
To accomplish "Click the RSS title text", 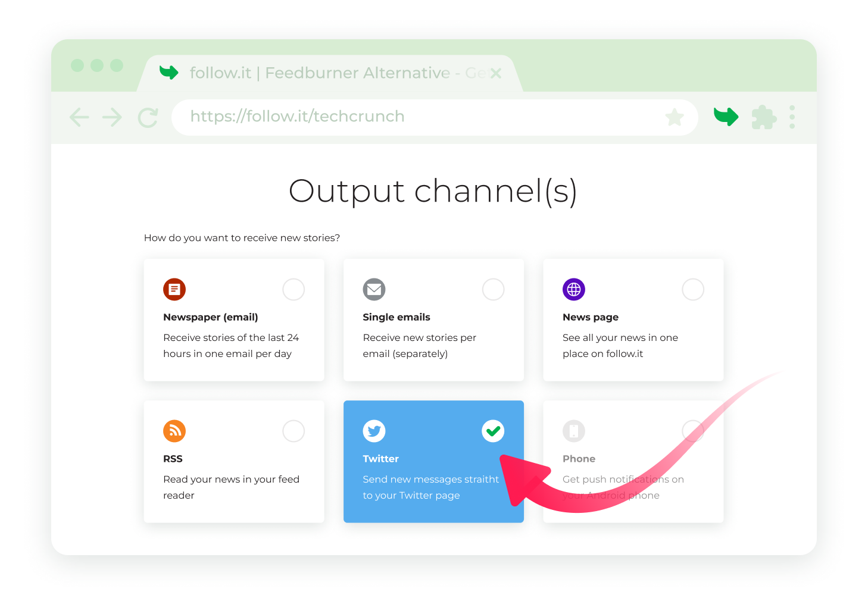I will point(173,459).
